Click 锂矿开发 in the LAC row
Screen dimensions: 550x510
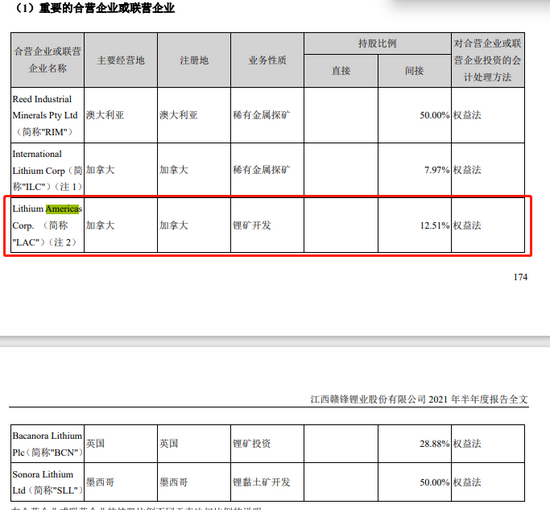pos(252,225)
